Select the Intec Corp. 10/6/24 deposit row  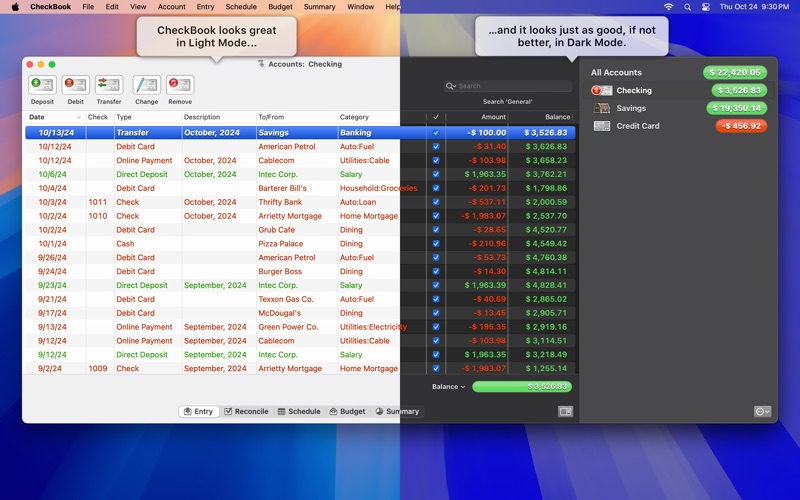(300, 174)
